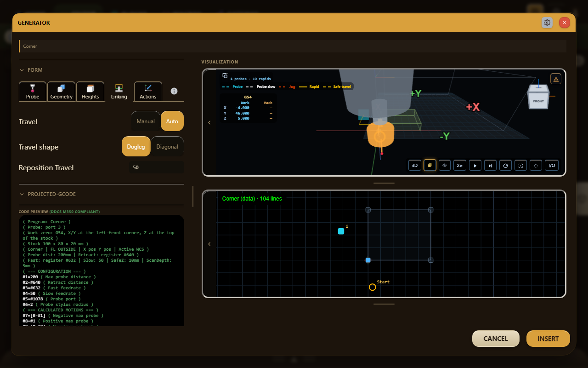Image resolution: width=588 pixels, height=368 pixels.
Task: Open generator settings gear
Action: (x=547, y=23)
